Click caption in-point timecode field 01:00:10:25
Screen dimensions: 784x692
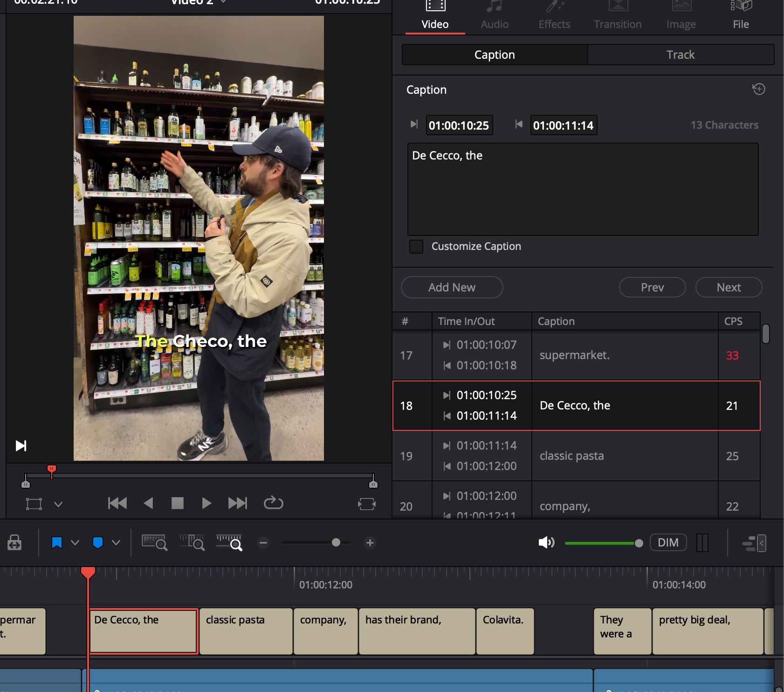[459, 125]
